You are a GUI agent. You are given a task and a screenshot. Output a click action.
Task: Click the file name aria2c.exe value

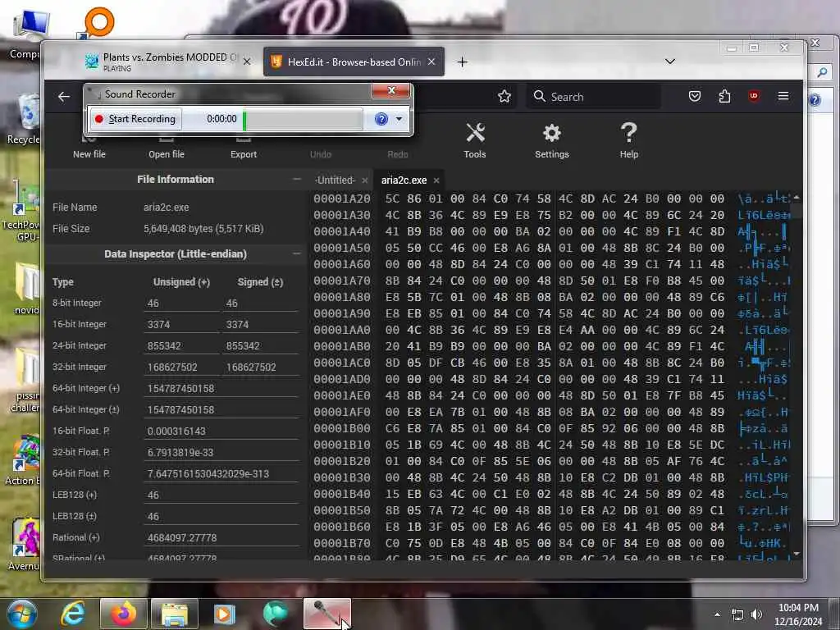(x=166, y=208)
